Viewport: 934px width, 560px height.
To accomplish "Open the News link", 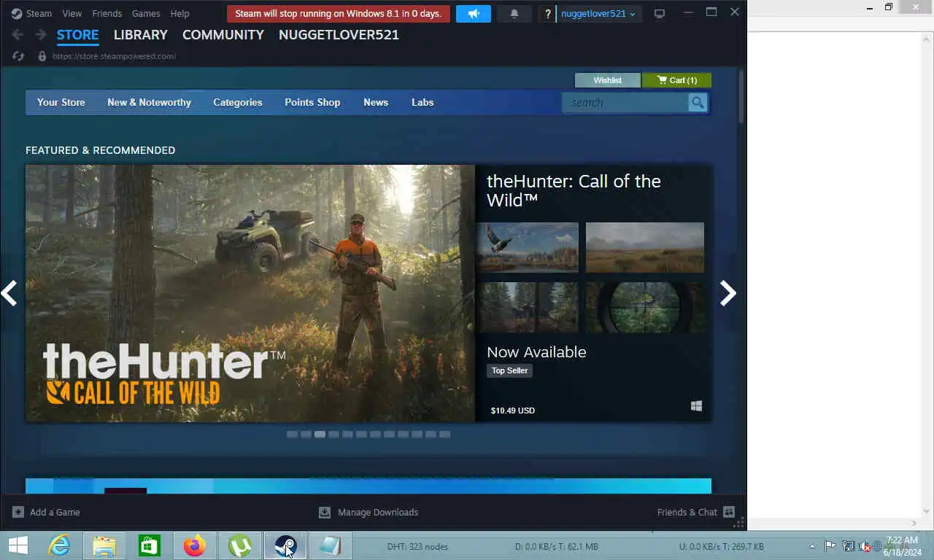I will 376,103.
